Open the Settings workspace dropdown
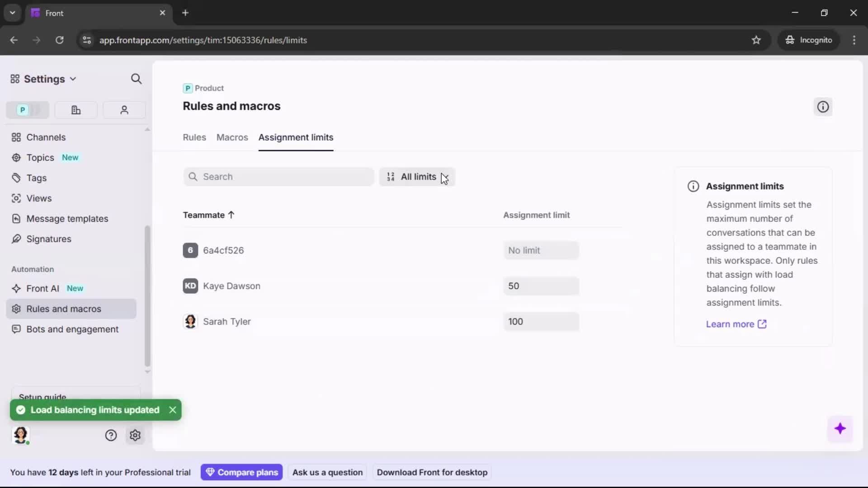The width and height of the screenshot is (868, 488). click(73, 79)
